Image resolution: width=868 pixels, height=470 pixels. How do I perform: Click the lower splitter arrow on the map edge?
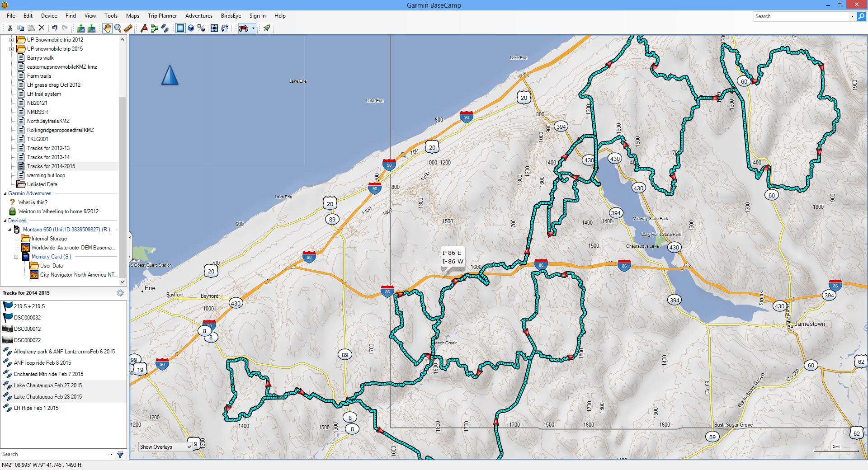pos(130,257)
